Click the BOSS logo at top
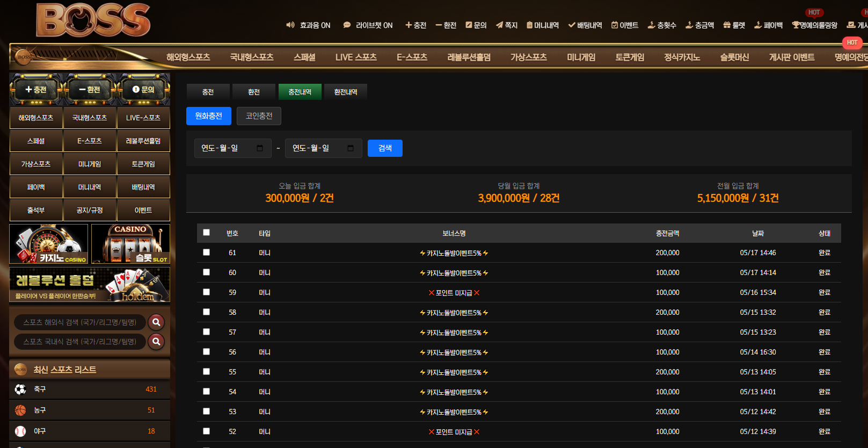 click(93, 20)
